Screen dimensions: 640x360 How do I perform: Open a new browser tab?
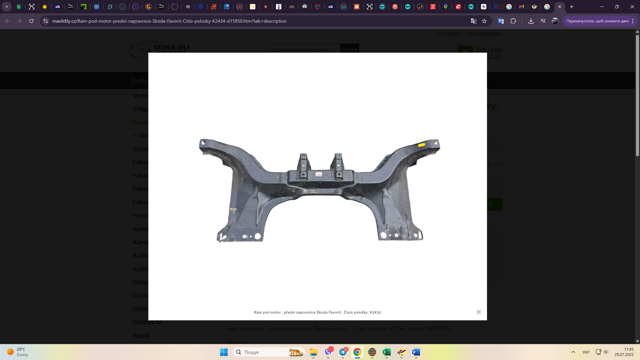coord(571,7)
